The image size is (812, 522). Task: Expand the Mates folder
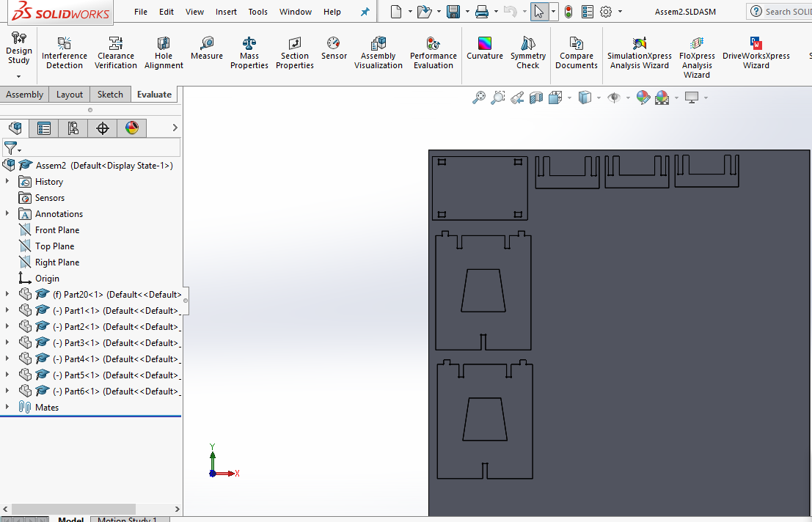coord(7,407)
